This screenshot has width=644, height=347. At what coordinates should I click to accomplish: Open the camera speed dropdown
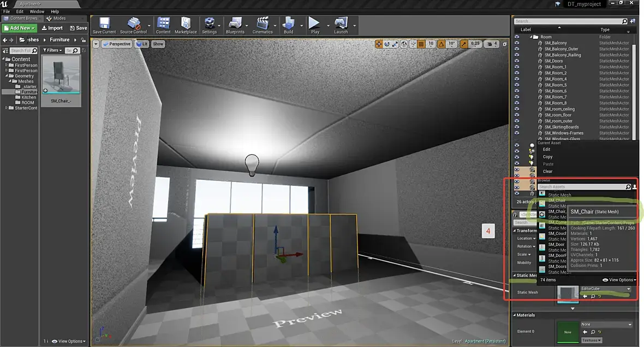point(491,44)
